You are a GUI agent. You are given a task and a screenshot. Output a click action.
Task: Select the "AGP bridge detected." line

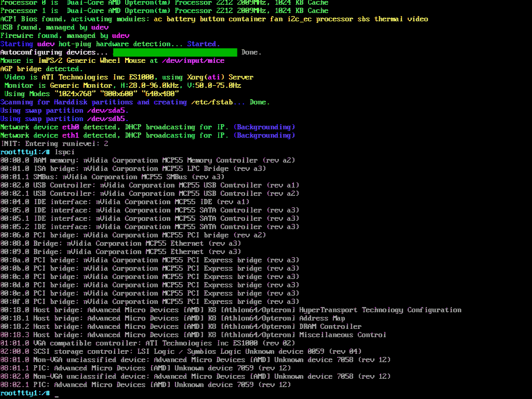(x=42, y=69)
